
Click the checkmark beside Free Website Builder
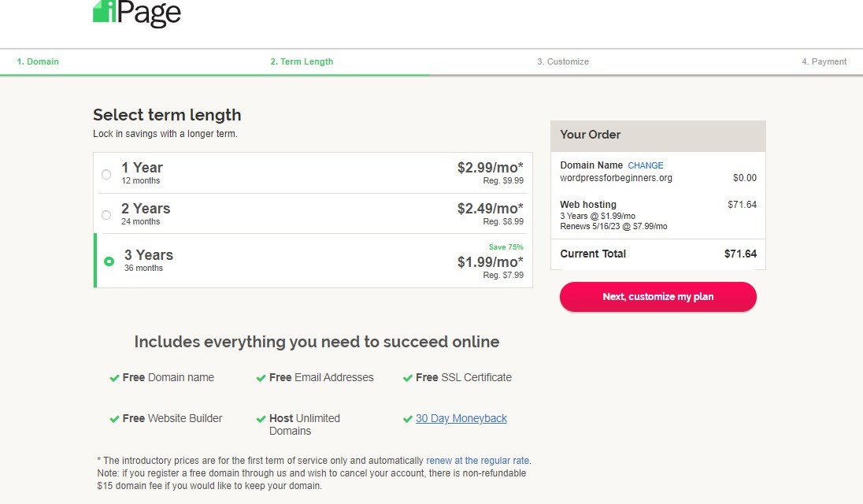coord(114,419)
